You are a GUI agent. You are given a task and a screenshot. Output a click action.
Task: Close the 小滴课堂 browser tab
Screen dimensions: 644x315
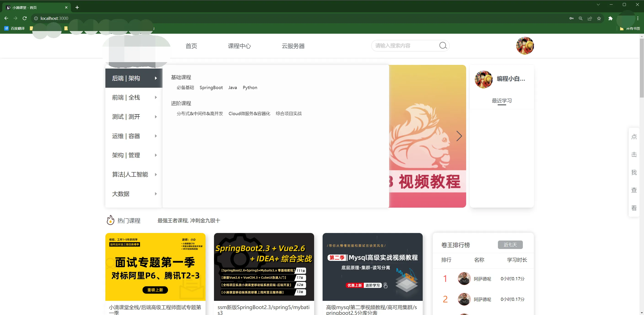coord(66,8)
